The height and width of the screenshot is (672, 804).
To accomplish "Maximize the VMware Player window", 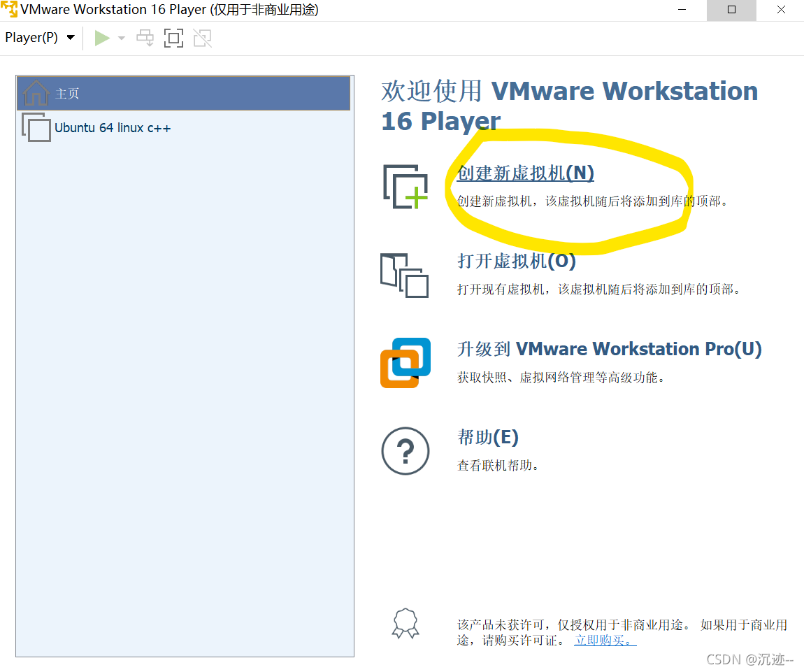I will tap(732, 10).
